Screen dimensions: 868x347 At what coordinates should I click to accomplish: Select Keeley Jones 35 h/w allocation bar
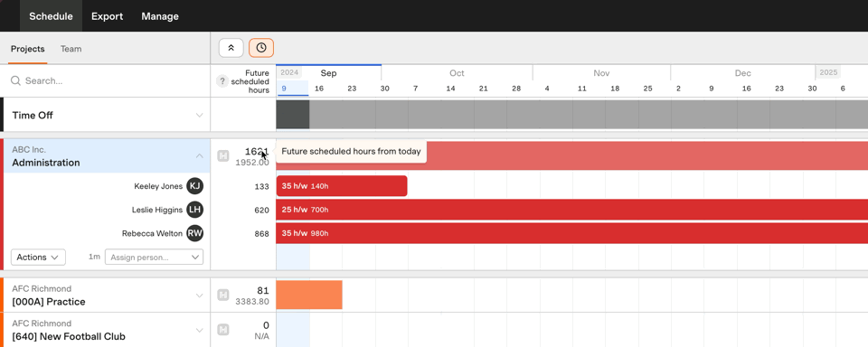[342, 186]
